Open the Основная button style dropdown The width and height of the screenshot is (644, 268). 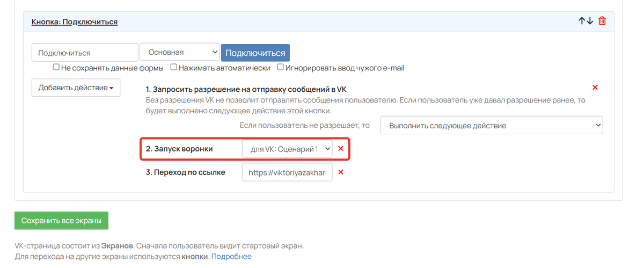[x=179, y=52]
